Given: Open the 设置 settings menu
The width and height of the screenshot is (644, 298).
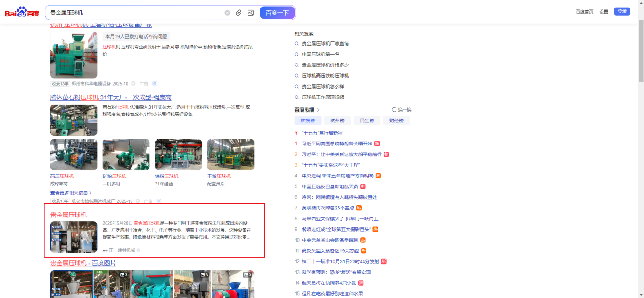Looking at the screenshot, I should 603,12.
